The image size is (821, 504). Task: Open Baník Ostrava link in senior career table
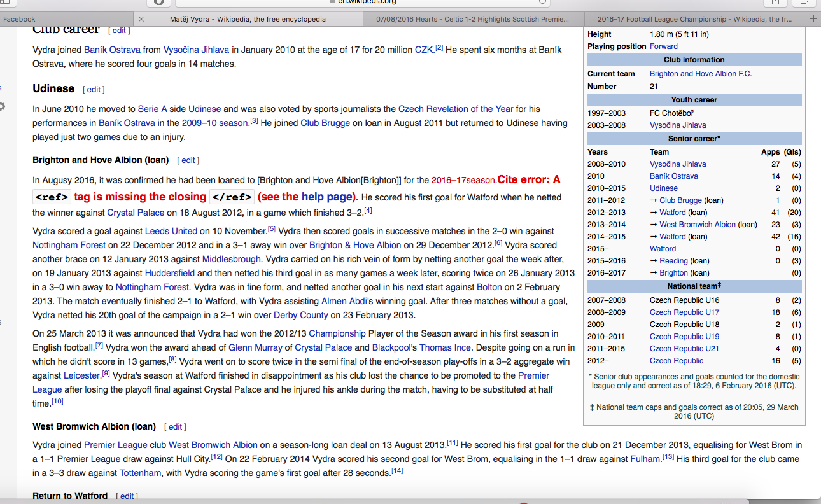pyautogui.click(x=674, y=176)
